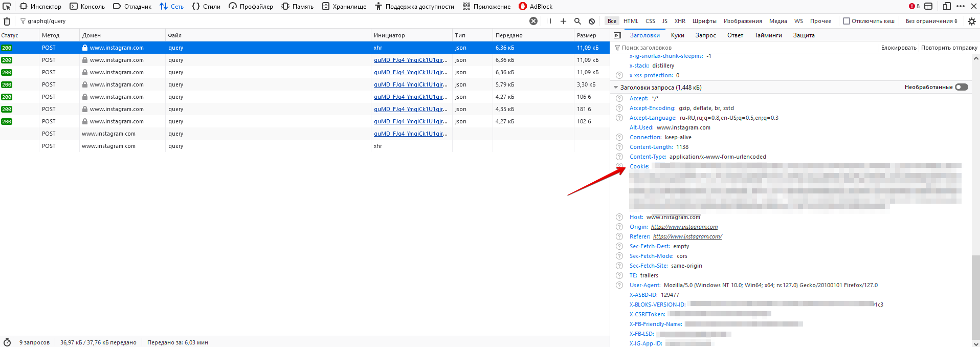Clear the network log with trash icon
Screen dimensions: 980x347
(7, 21)
